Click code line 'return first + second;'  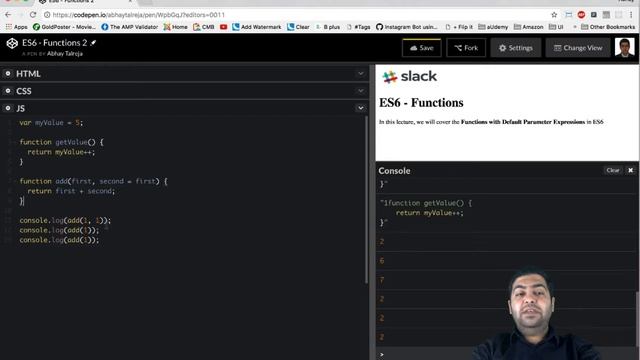[x=71, y=191]
